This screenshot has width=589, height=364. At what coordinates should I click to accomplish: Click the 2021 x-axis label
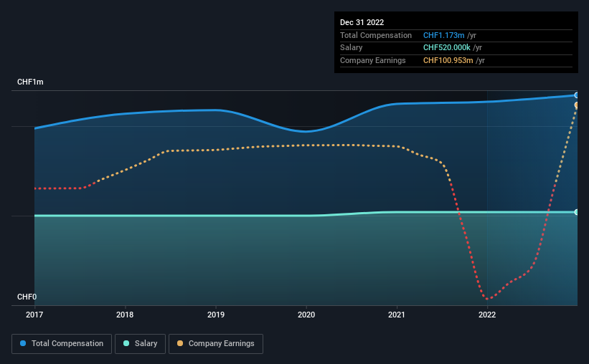(x=397, y=315)
